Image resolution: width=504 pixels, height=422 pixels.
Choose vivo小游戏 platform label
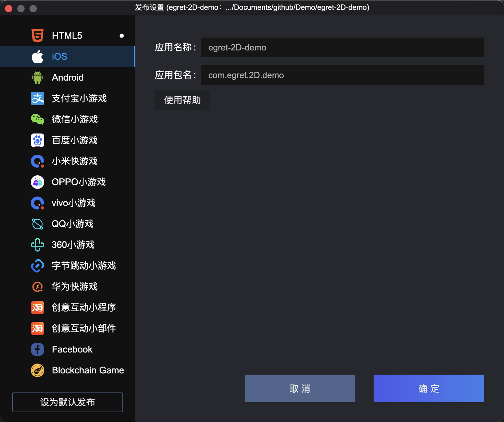point(74,203)
